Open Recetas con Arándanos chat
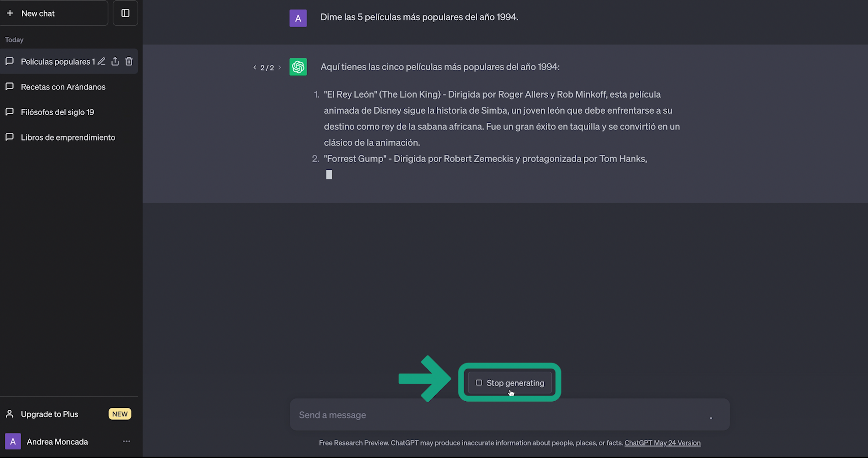The height and width of the screenshot is (458, 868). tap(63, 87)
